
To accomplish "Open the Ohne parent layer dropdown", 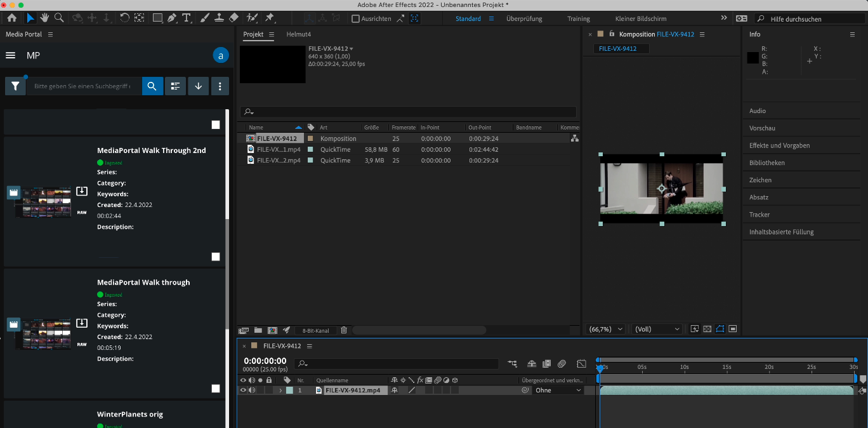I will click(556, 390).
